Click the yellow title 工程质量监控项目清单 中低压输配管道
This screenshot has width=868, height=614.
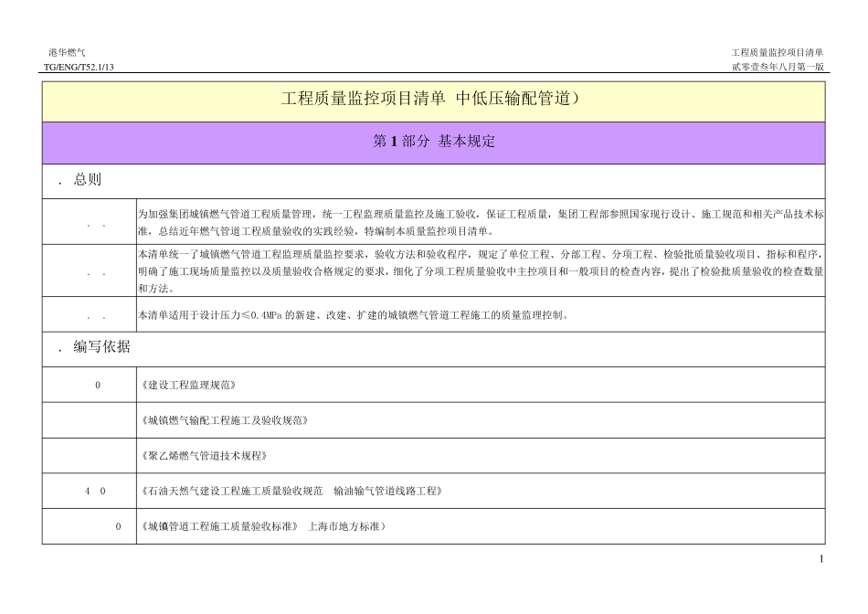(x=430, y=99)
